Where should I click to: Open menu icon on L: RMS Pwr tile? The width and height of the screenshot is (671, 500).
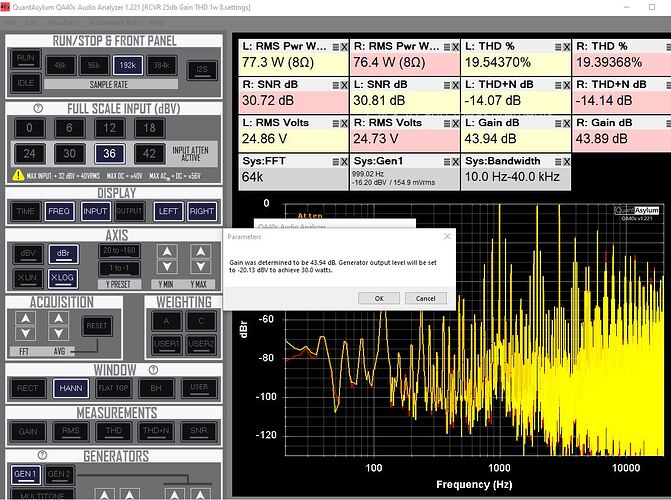point(336,47)
